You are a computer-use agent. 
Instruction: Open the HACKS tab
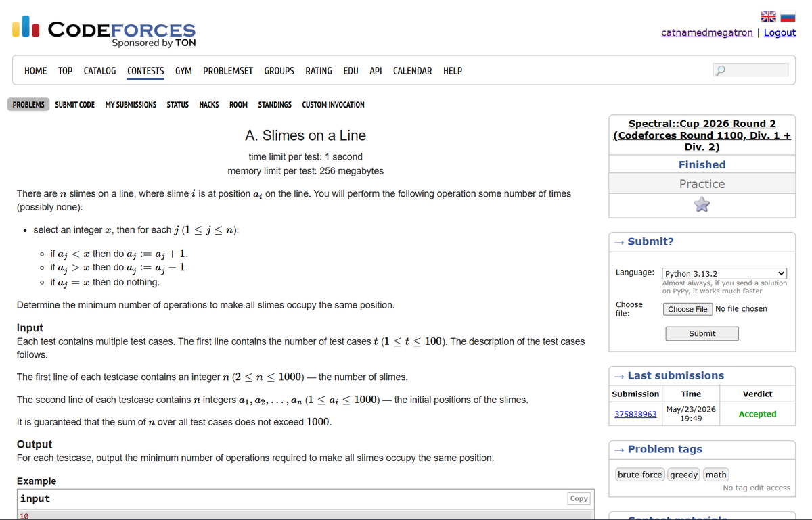[209, 105]
